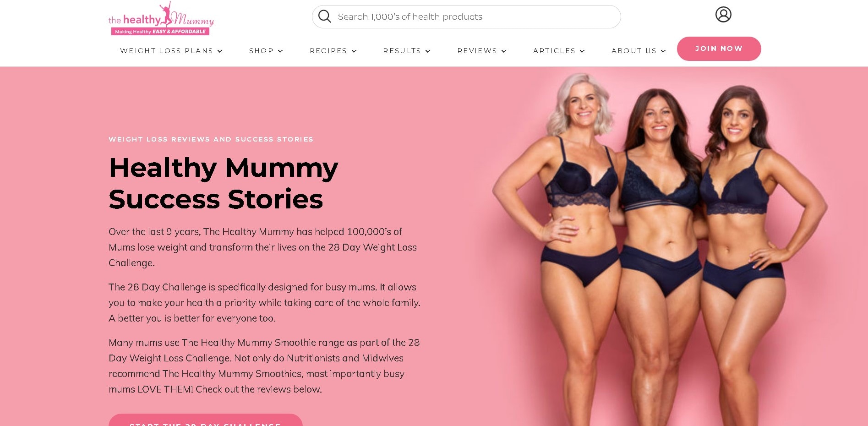The image size is (868, 426).
Task: Expand the Reviews dropdown chevron
Action: [504, 51]
